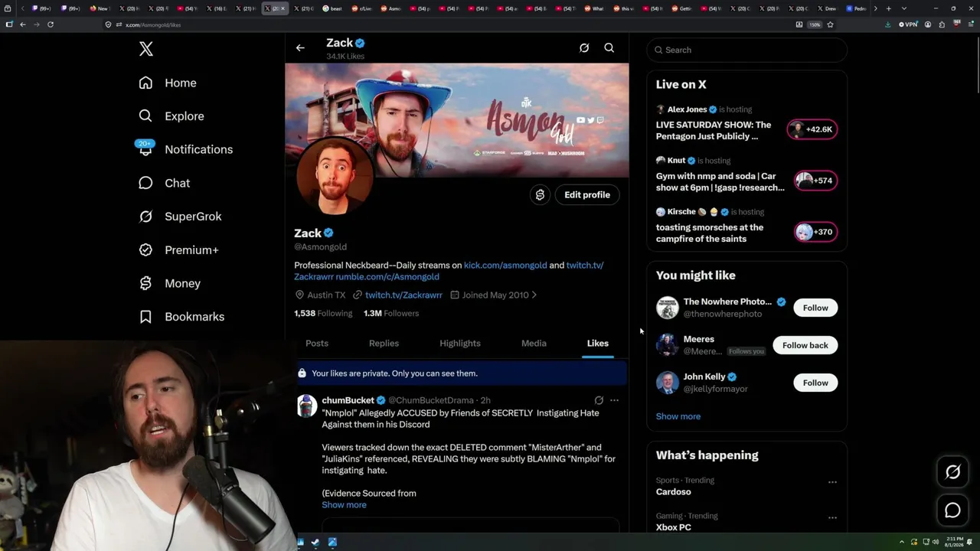Open Notifications bell with 20+ badge
The image size is (980, 551).
click(145, 148)
